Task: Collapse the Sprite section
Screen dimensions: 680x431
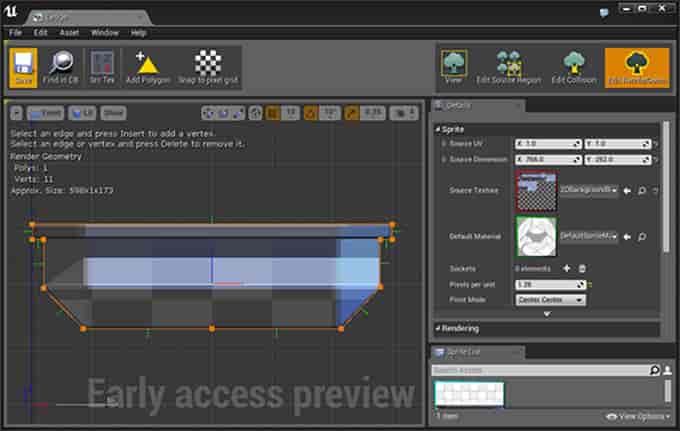Action: point(438,129)
